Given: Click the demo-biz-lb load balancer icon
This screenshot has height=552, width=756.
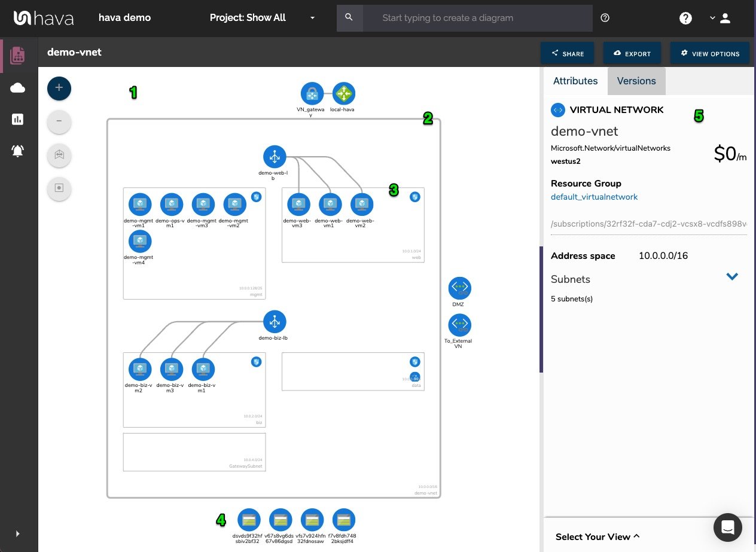Looking at the screenshot, I should pos(274,321).
